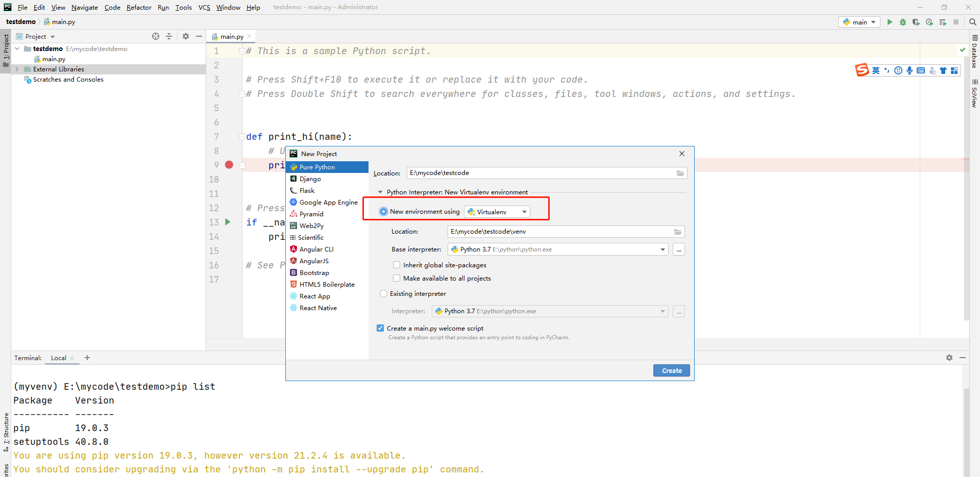The image size is (980, 477).
Task: Select the Pure Python project type
Action: (327, 167)
